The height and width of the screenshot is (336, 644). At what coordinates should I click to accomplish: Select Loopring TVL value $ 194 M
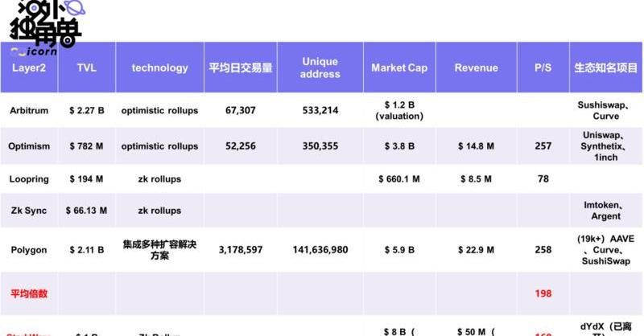coord(87,179)
